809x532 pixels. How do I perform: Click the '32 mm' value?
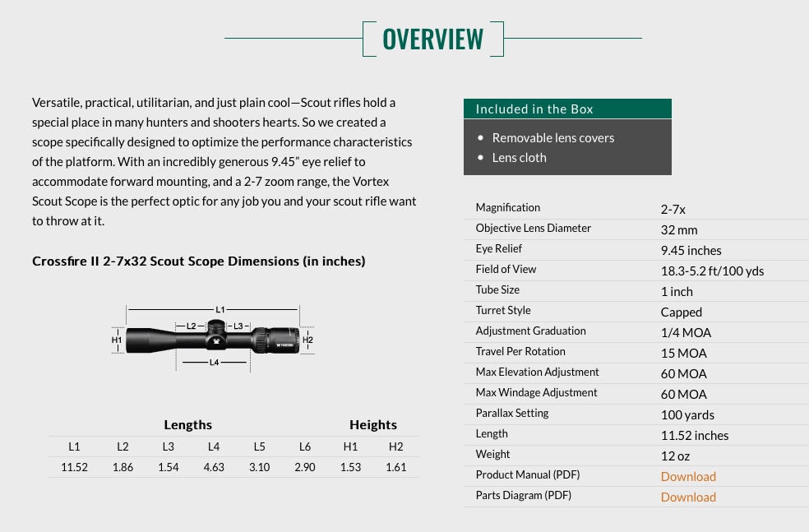click(678, 229)
